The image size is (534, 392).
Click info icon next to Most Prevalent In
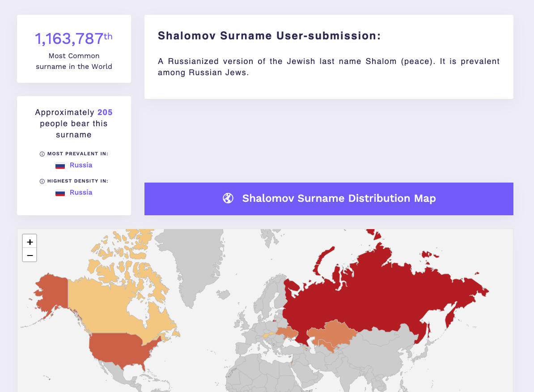(x=42, y=154)
